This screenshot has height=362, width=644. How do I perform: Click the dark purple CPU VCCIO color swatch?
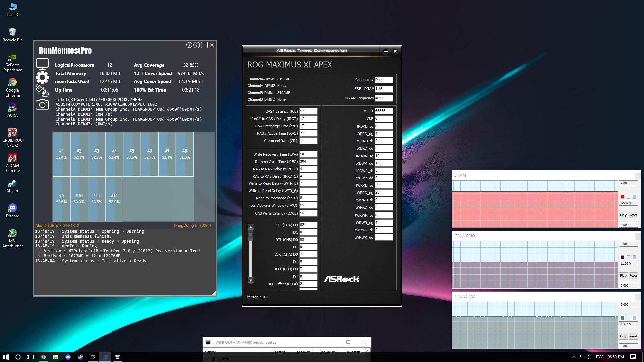pyautogui.click(x=623, y=257)
